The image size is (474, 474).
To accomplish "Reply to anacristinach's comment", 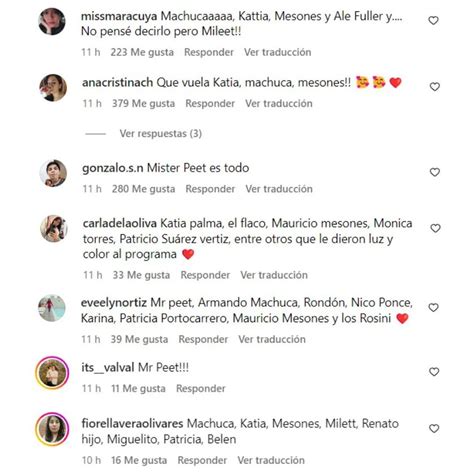I will click(x=210, y=104).
